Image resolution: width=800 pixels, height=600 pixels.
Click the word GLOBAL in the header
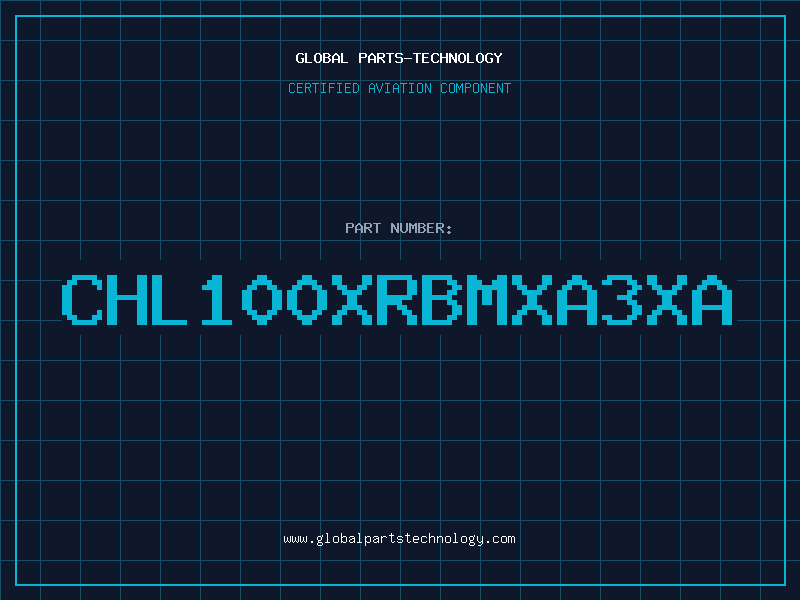(321, 58)
